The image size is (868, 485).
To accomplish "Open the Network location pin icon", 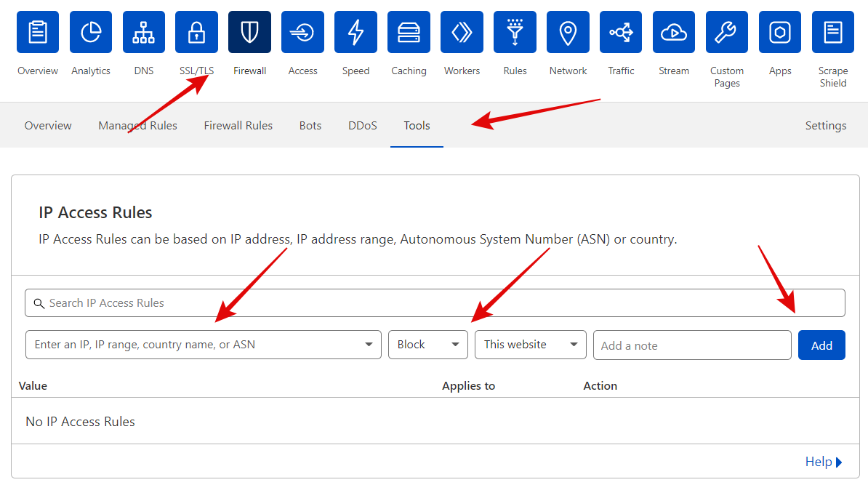I will pyautogui.click(x=568, y=32).
